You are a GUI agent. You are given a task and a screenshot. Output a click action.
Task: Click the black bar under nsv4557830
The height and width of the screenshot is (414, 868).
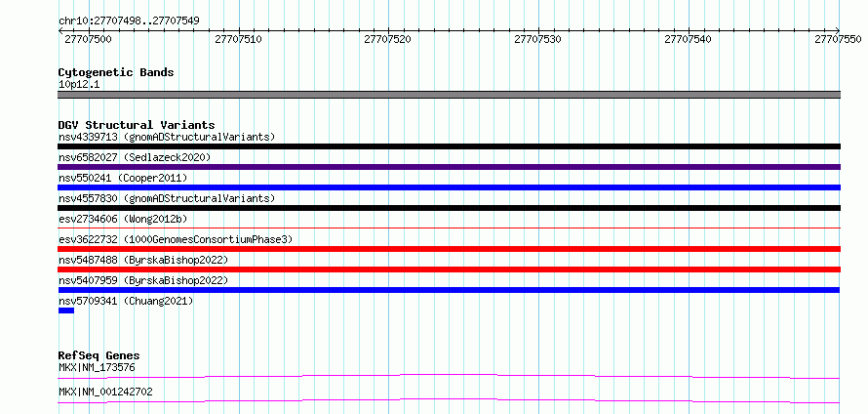pyautogui.click(x=449, y=208)
